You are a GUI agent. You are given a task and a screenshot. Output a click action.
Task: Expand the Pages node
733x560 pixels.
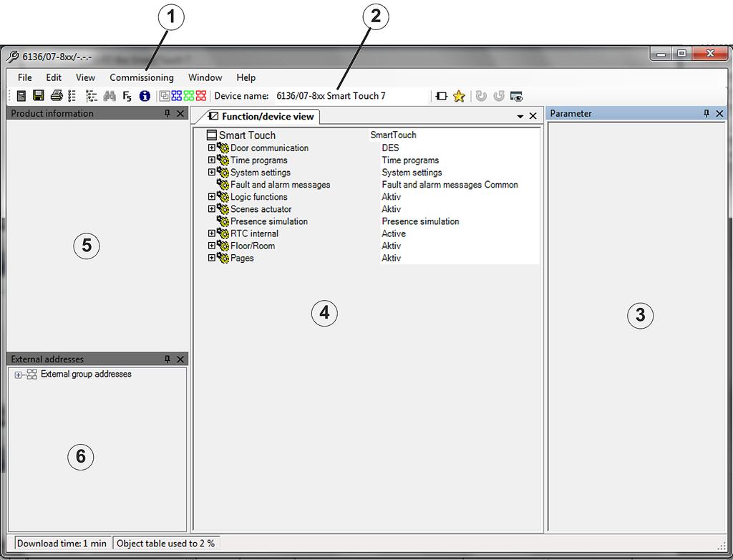[x=212, y=257]
